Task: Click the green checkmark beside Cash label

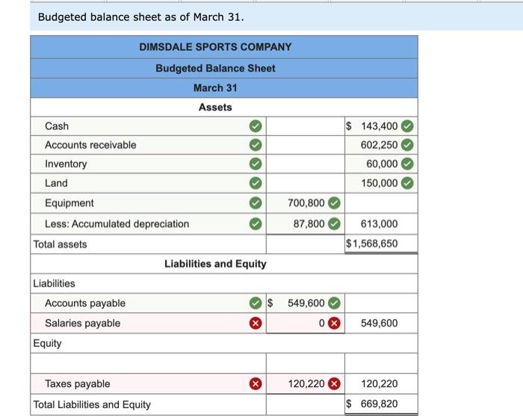Action: click(x=256, y=126)
